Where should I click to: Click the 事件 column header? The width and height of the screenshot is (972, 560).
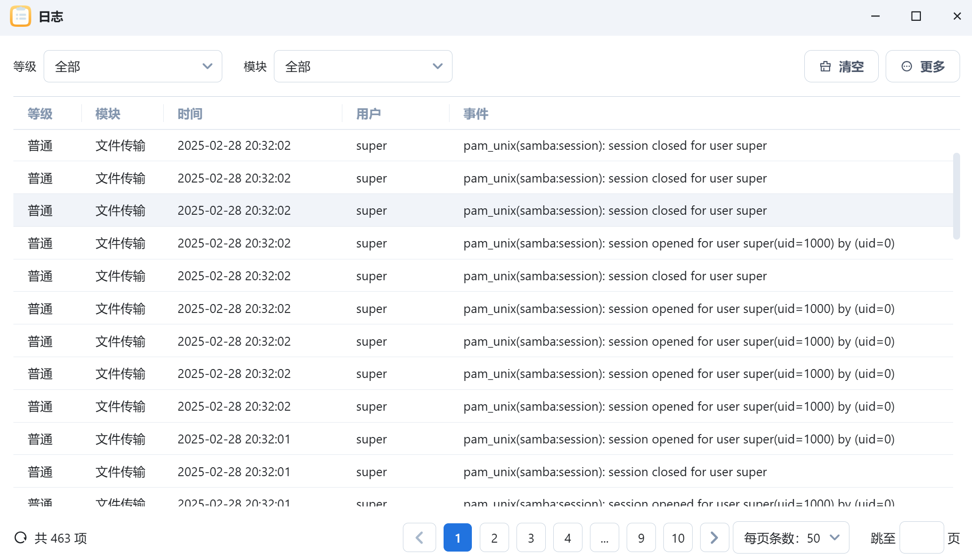pyautogui.click(x=476, y=114)
